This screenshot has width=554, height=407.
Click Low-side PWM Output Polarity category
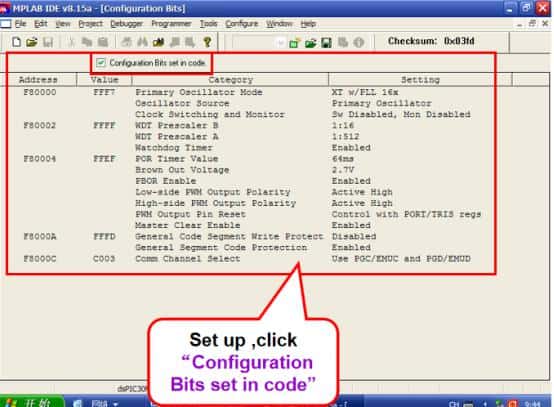[x=213, y=192]
